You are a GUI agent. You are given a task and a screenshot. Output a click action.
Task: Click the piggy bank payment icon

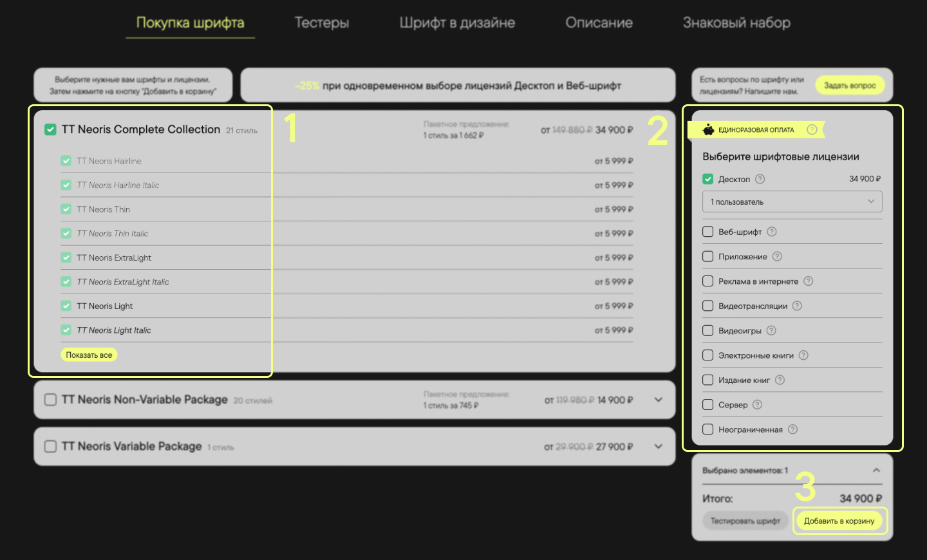coord(708,129)
